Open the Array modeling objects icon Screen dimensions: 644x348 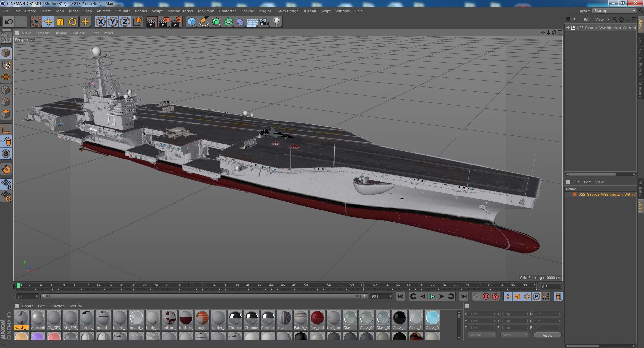tap(228, 22)
